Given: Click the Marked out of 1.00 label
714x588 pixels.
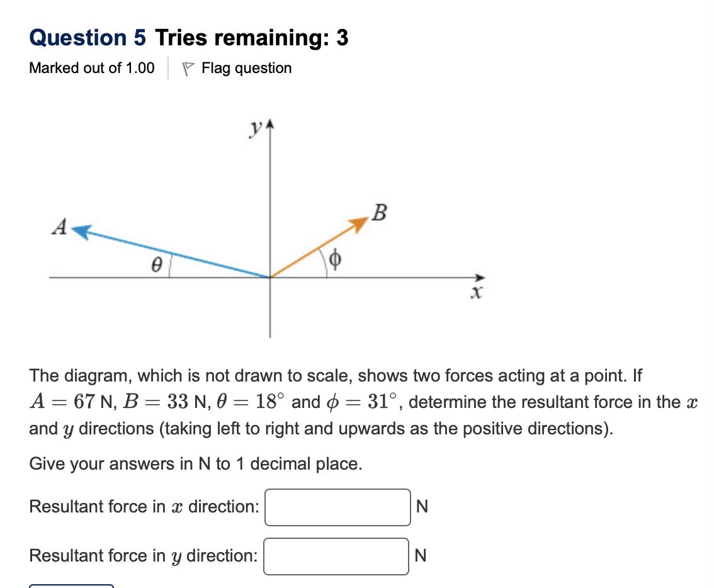Looking at the screenshot, I should (91, 68).
